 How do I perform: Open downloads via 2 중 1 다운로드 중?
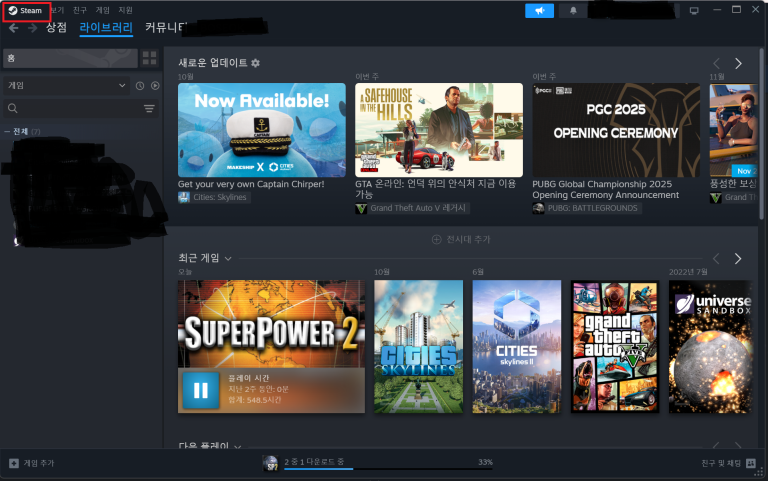coord(314,462)
